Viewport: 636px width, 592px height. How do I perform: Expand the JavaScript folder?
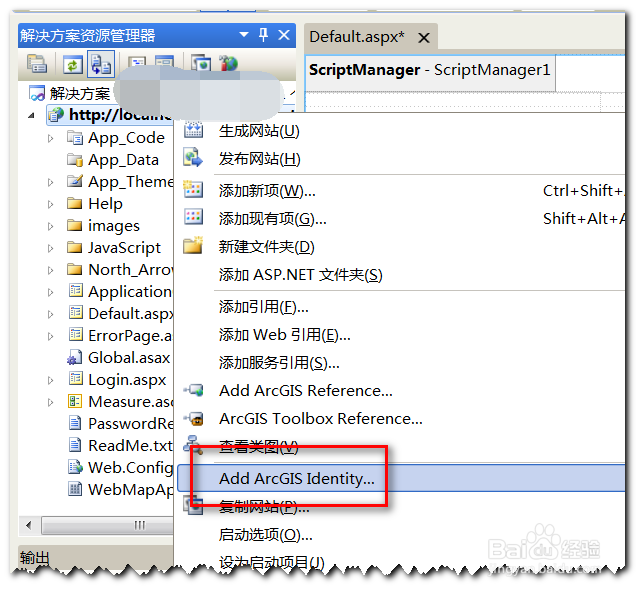50,248
